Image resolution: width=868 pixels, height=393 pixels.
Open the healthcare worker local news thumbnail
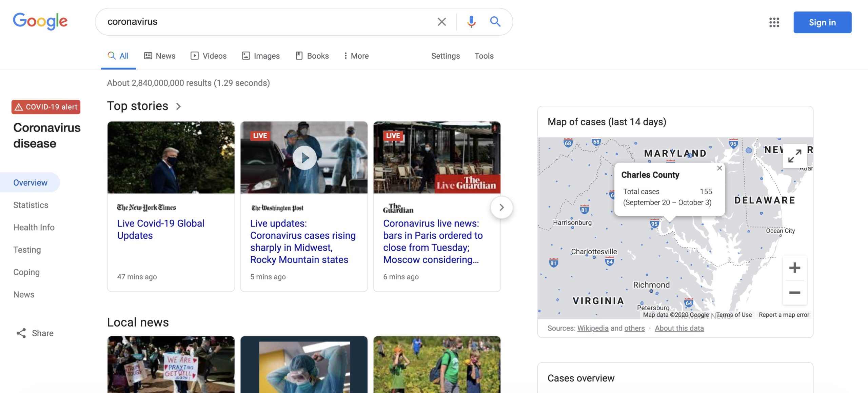tap(304, 365)
